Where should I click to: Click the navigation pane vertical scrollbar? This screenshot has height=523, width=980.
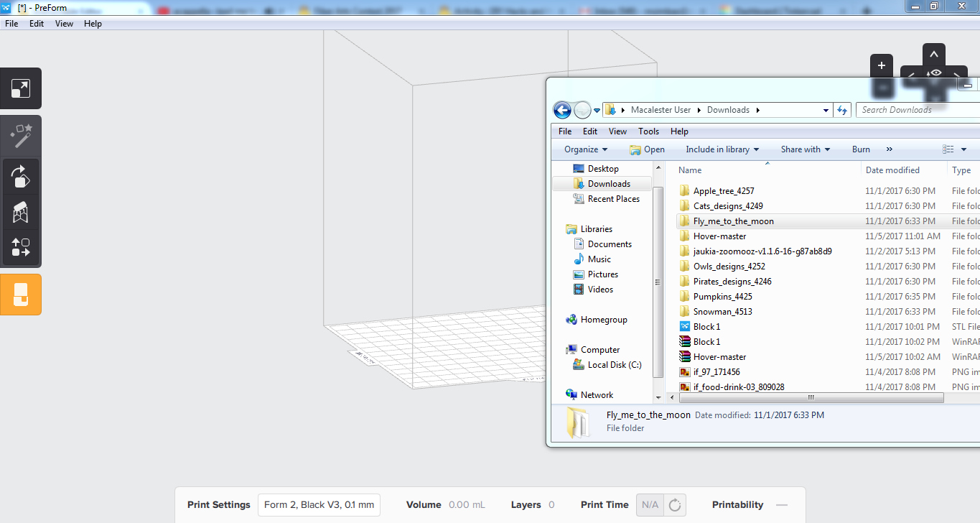(658, 282)
